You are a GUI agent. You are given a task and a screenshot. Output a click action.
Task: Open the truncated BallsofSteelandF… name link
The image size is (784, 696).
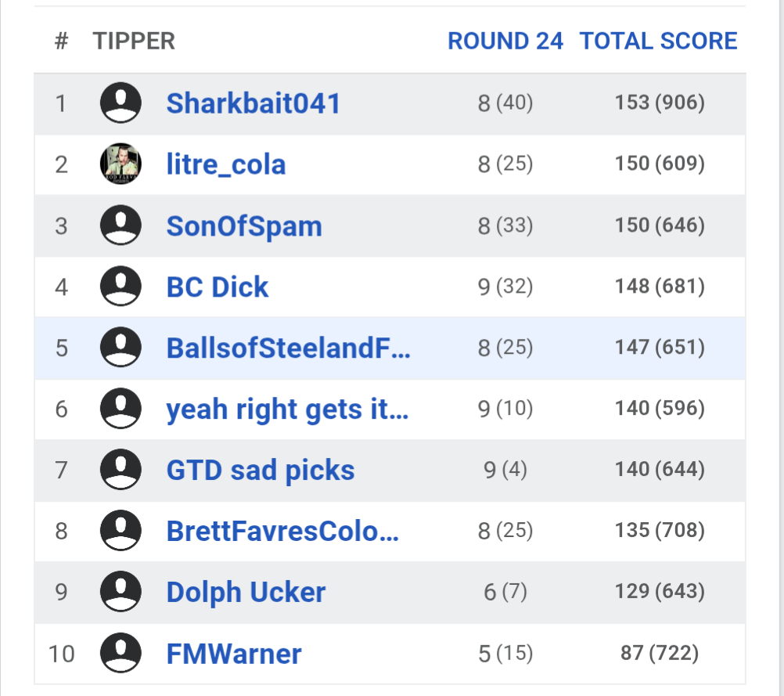tap(288, 348)
